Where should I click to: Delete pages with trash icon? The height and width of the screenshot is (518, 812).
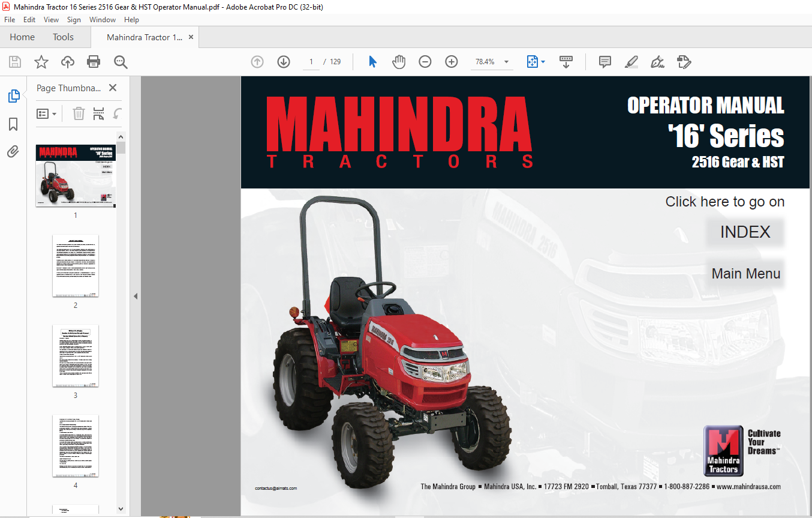tap(79, 113)
